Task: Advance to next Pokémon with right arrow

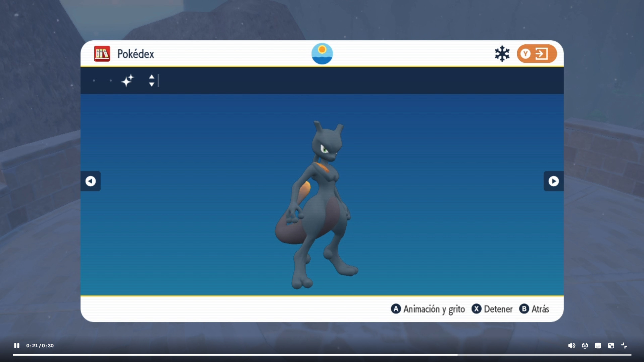Action: 554,181
